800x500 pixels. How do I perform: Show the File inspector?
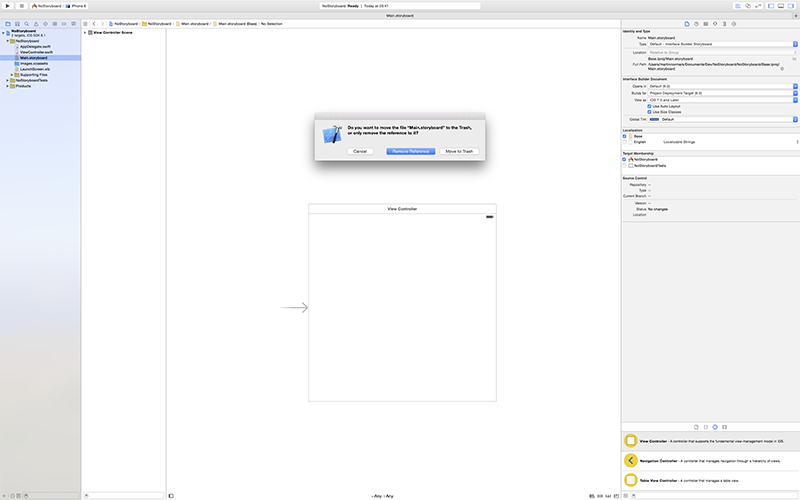coord(687,24)
